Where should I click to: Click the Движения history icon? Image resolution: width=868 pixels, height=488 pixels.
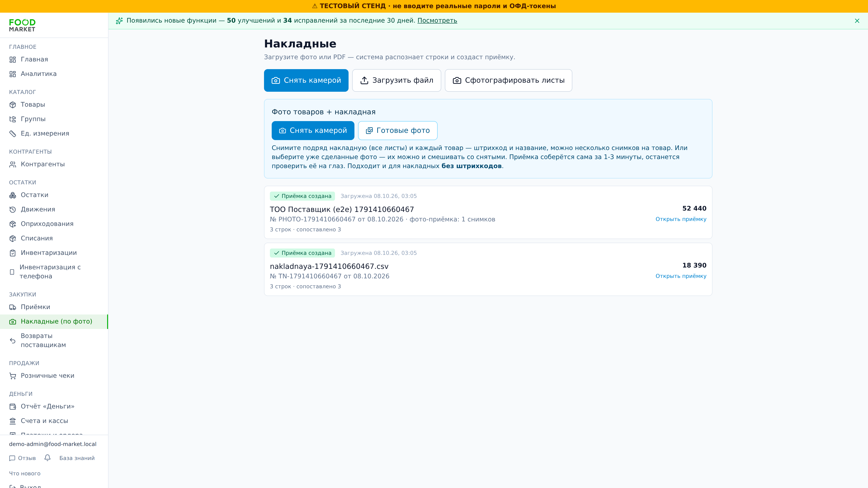(13, 209)
